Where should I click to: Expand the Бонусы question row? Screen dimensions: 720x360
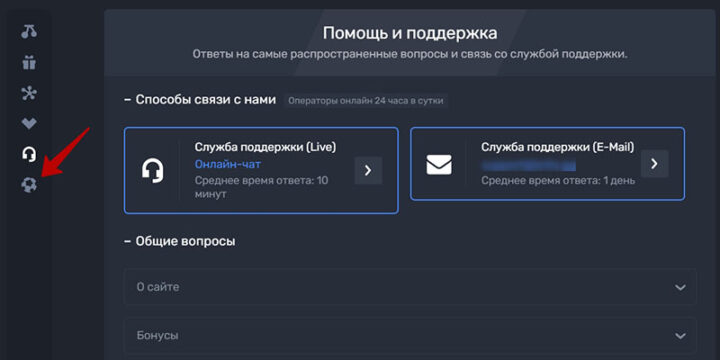coord(410,335)
